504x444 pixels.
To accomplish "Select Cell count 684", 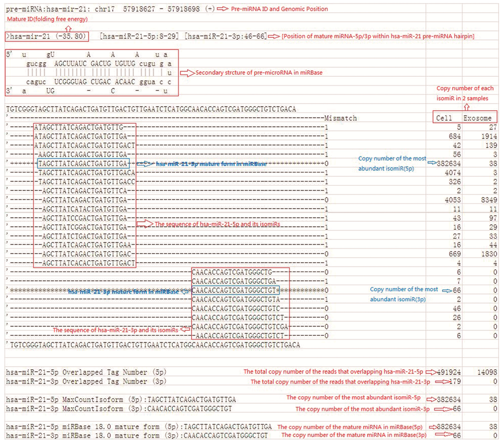I will [454, 136].
